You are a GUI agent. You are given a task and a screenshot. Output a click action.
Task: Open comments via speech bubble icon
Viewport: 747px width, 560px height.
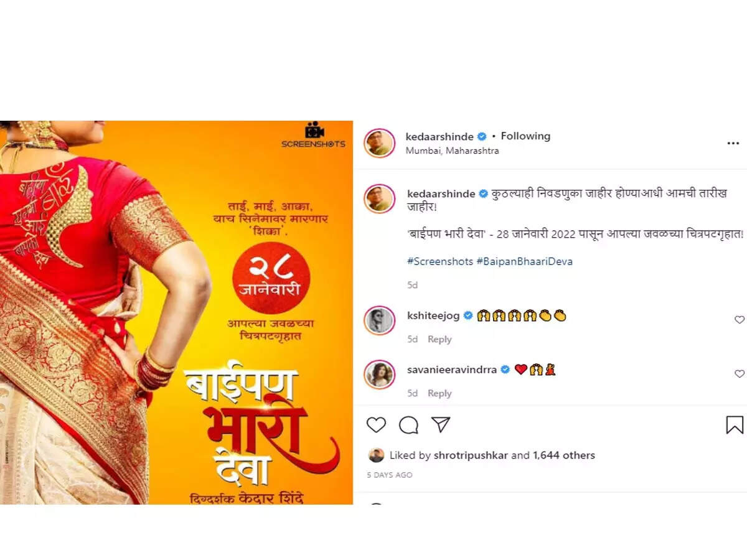(x=408, y=425)
